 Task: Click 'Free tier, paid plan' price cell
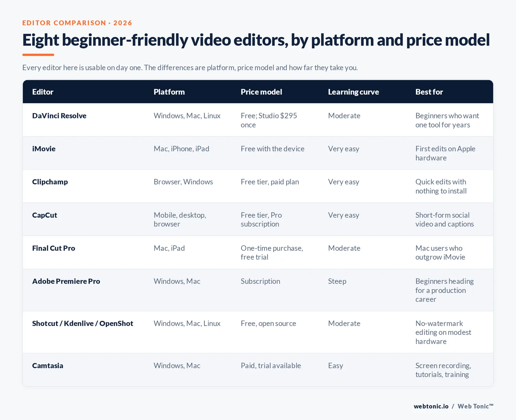[x=270, y=182]
